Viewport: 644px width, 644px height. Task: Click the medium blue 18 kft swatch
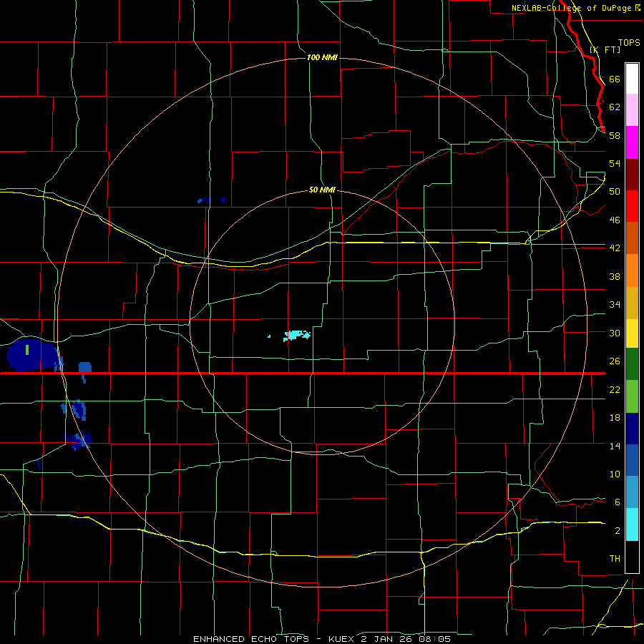click(632, 460)
